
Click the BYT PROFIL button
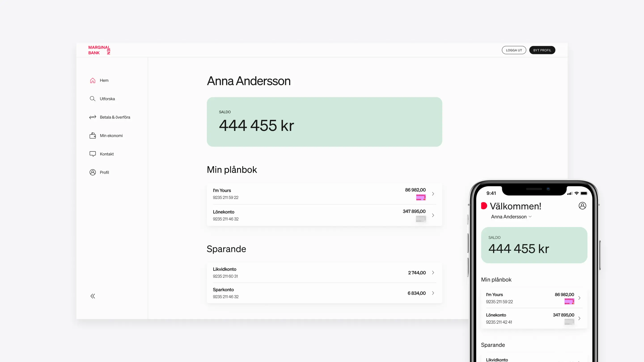[x=542, y=50]
